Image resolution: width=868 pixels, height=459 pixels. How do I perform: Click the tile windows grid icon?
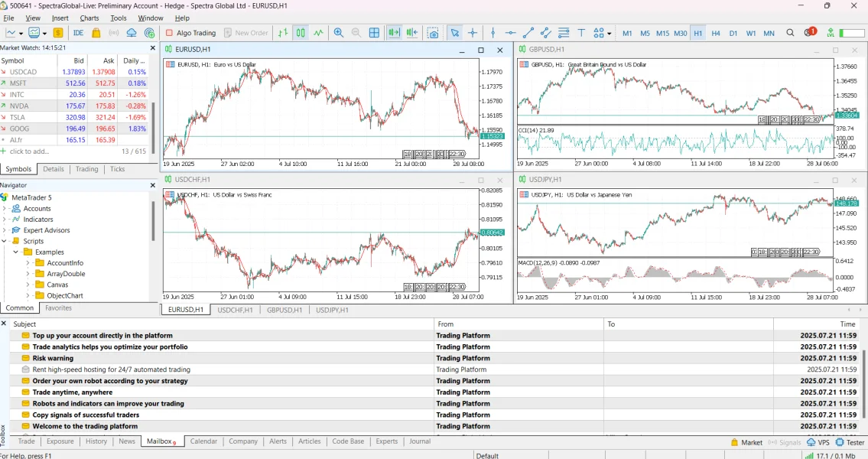pos(374,33)
